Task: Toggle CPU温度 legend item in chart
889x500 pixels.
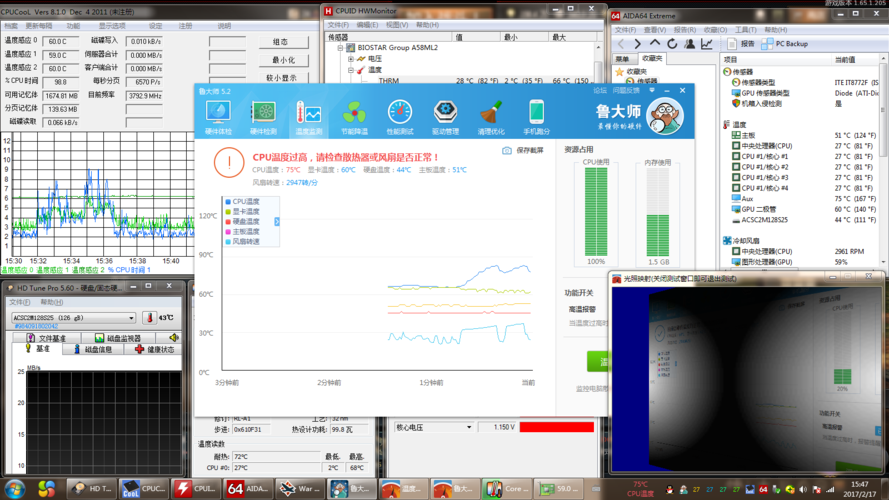Action: click(242, 201)
